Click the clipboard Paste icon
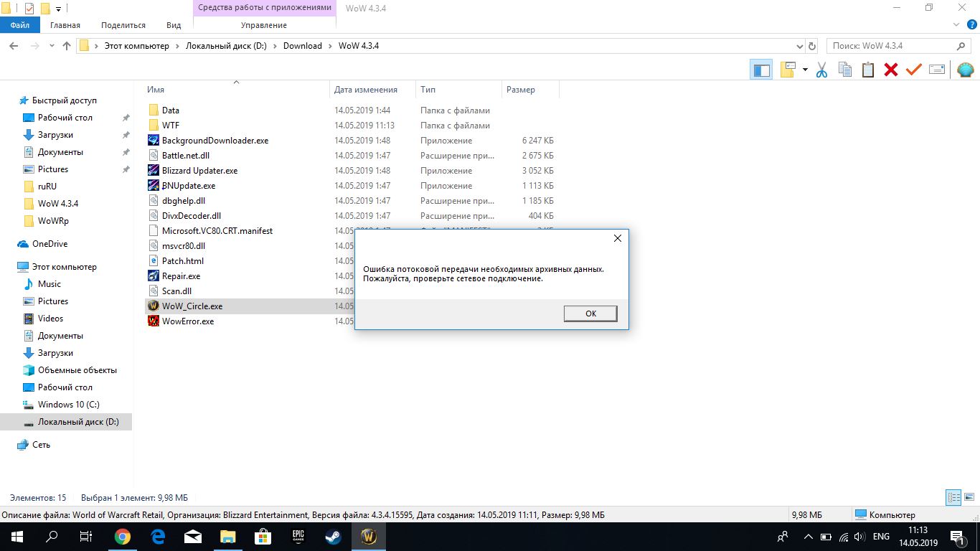This screenshot has height=551, width=980. [868, 70]
